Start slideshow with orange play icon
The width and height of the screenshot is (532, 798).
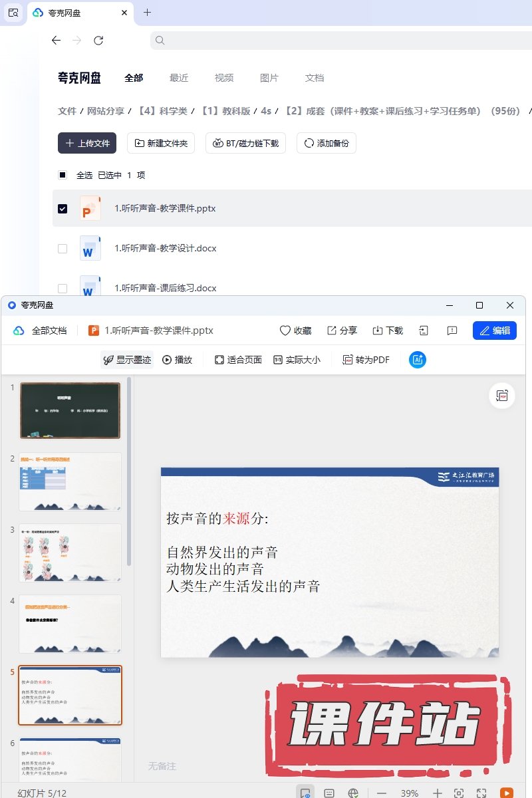pos(506,793)
